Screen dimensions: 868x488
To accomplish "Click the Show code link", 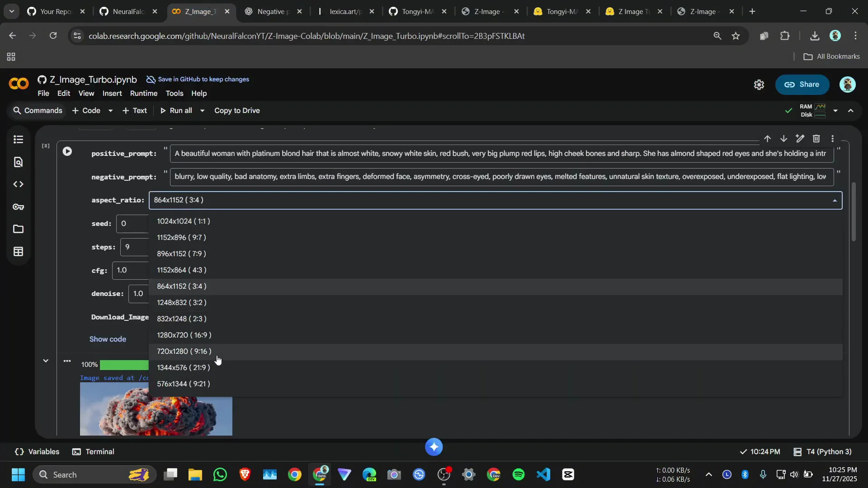I will tap(108, 339).
